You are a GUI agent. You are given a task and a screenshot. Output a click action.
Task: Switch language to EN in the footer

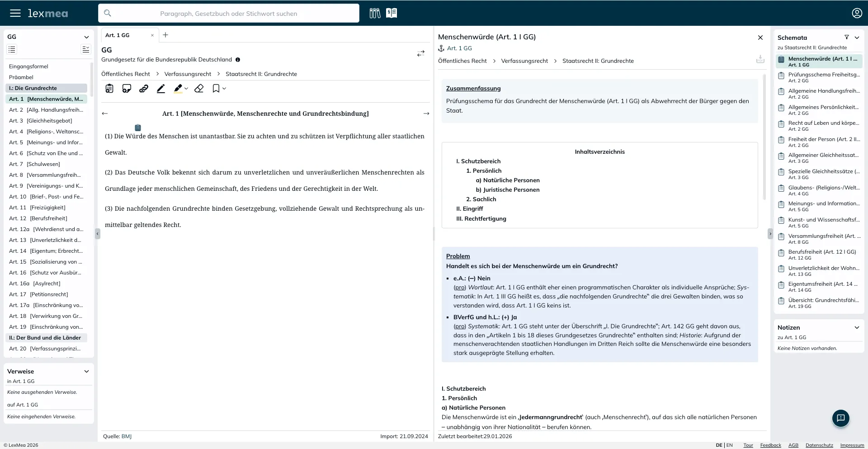(729, 445)
